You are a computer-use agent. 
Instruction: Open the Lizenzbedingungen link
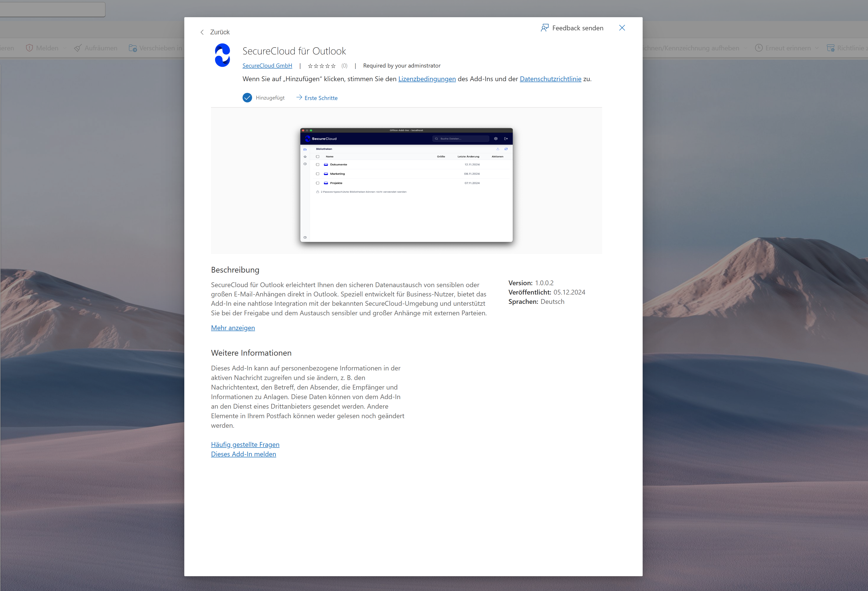pos(427,79)
